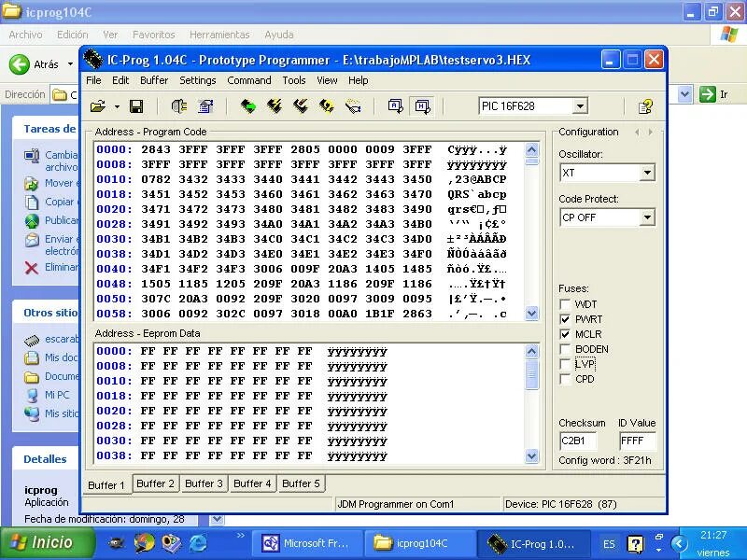Image resolution: width=747 pixels, height=560 pixels.
Task: Open Internet Explorer from quick launch
Action: coord(198,543)
